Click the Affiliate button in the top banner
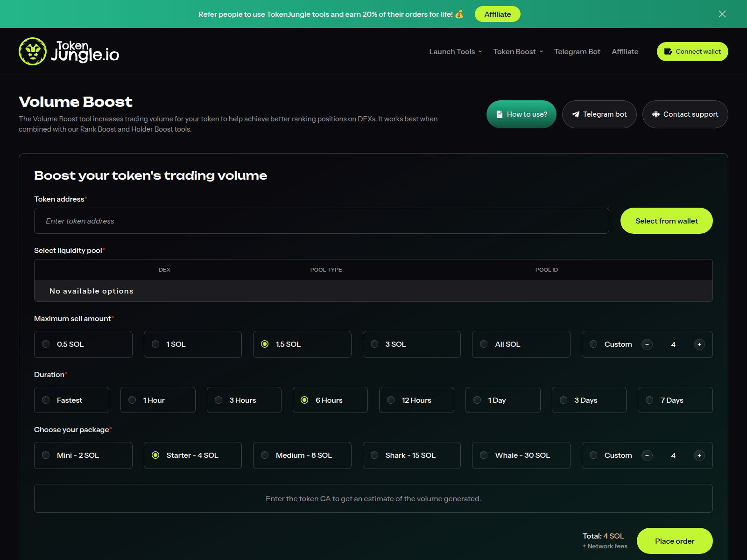Screen dimensions: 747x560 498,14
